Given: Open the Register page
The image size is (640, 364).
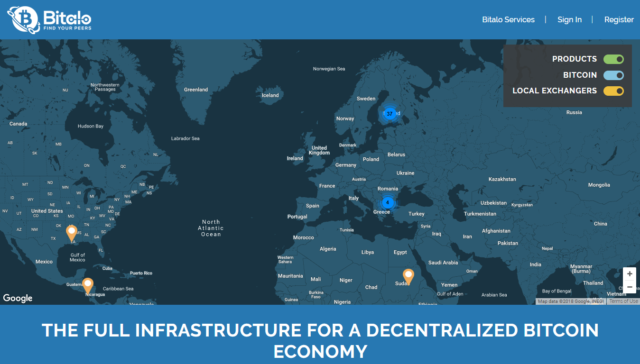Looking at the screenshot, I should [x=619, y=19].
